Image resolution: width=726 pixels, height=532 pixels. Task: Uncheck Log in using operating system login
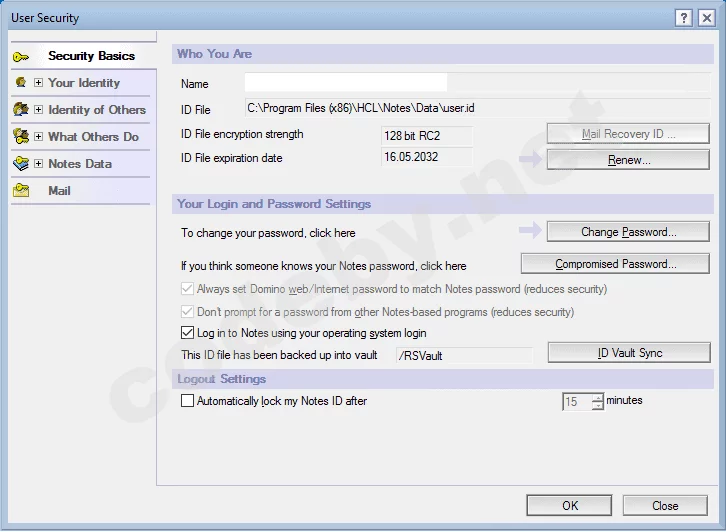187,333
